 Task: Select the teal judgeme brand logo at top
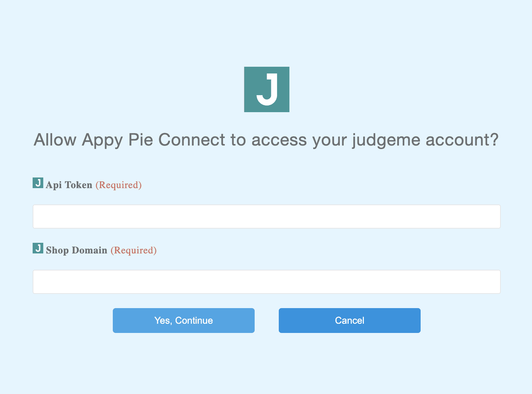(x=267, y=89)
